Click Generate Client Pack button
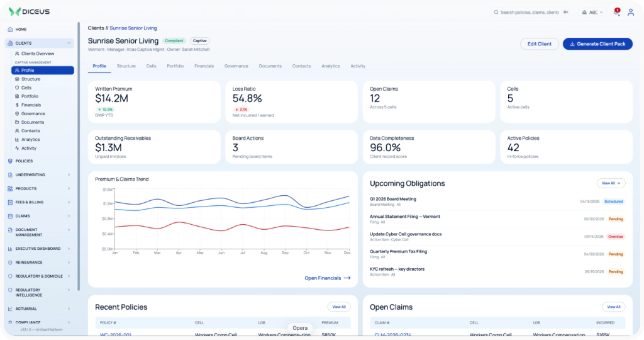 597,44
